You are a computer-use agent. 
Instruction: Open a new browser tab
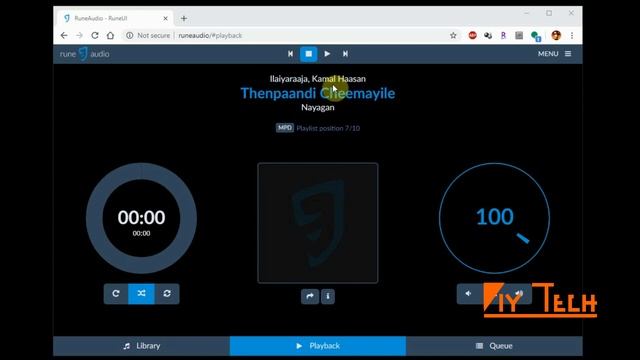tap(184, 18)
